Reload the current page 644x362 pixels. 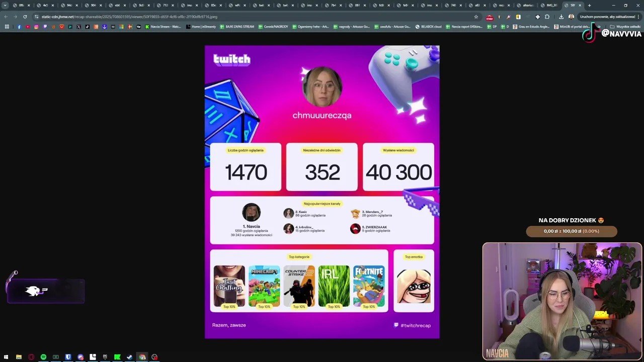25,17
